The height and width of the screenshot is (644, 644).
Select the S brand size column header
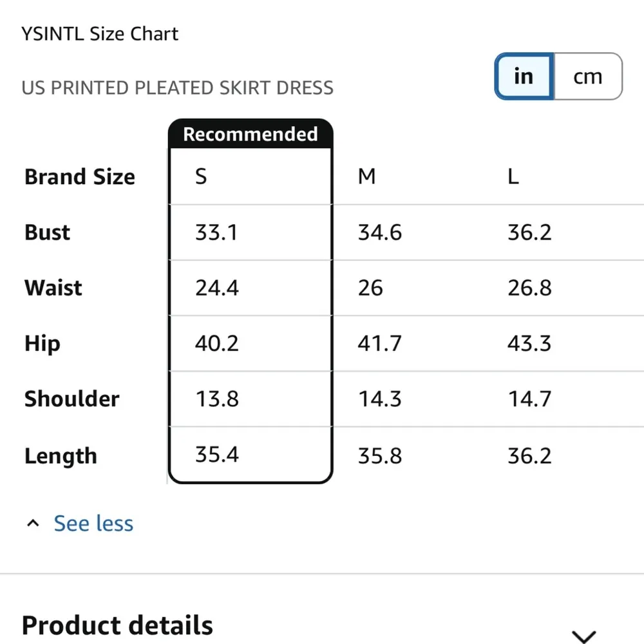[x=202, y=176]
